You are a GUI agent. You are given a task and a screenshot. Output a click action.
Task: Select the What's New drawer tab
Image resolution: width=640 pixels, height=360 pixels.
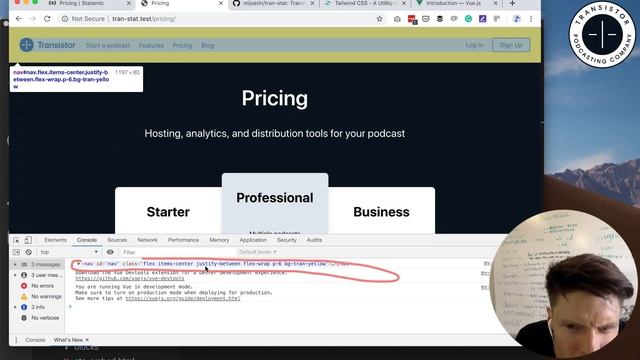pos(68,340)
